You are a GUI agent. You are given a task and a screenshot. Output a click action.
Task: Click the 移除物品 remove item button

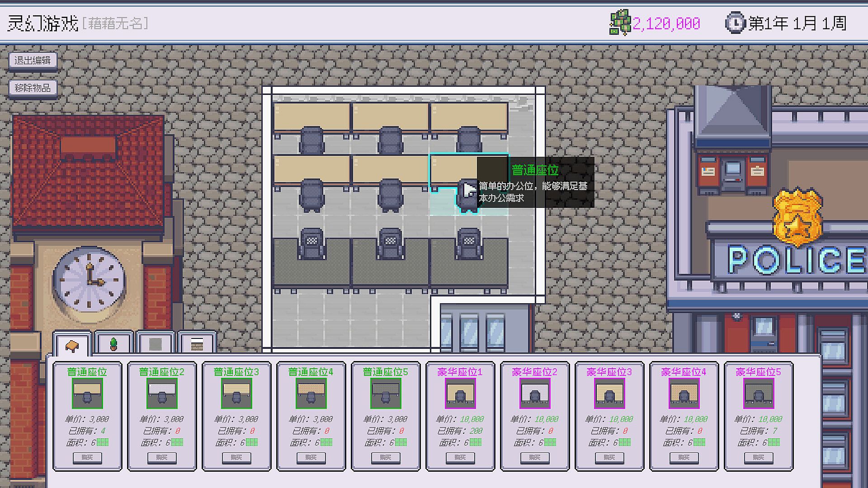pos(33,88)
